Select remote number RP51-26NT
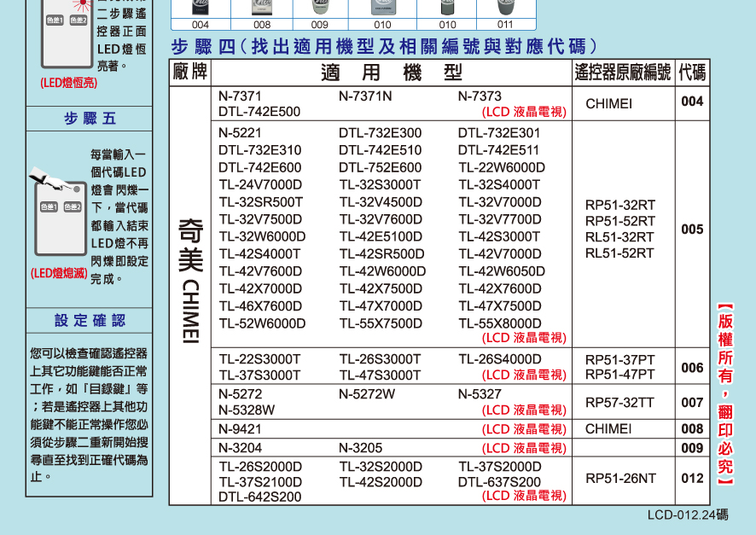Viewport: 756px width, 535px height. point(620,479)
